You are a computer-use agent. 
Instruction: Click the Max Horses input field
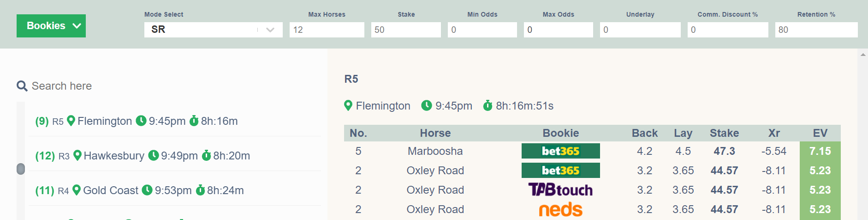(x=327, y=30)
